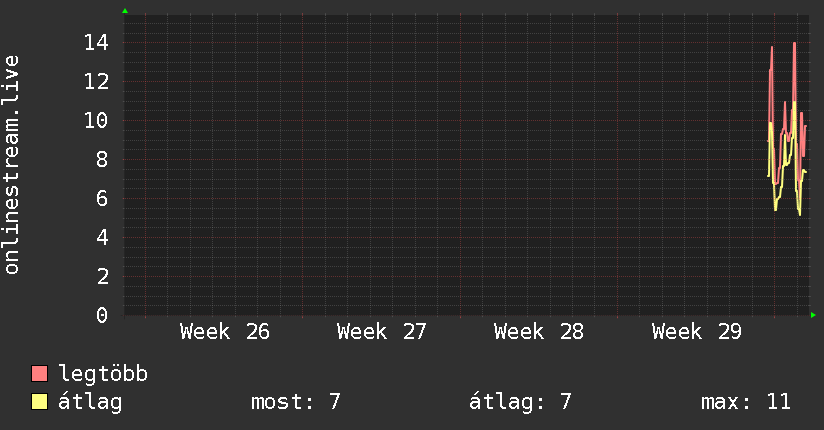Click the Week 27 axis label
This screenshot has height=430, width=824.
click(x=382, y=332)
